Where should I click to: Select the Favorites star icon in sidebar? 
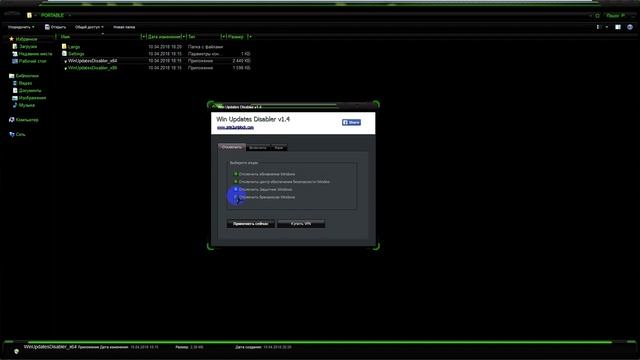coord(11,39)
